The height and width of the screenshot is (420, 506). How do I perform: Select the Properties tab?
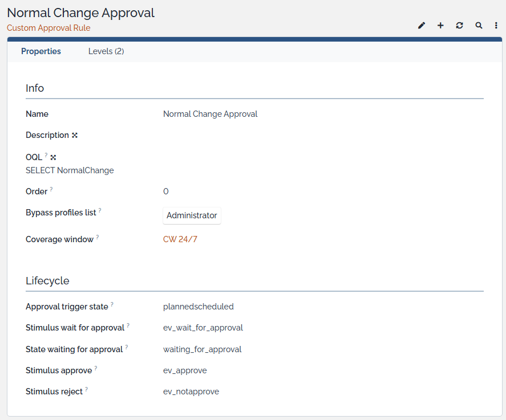click(x=41, y=51)
